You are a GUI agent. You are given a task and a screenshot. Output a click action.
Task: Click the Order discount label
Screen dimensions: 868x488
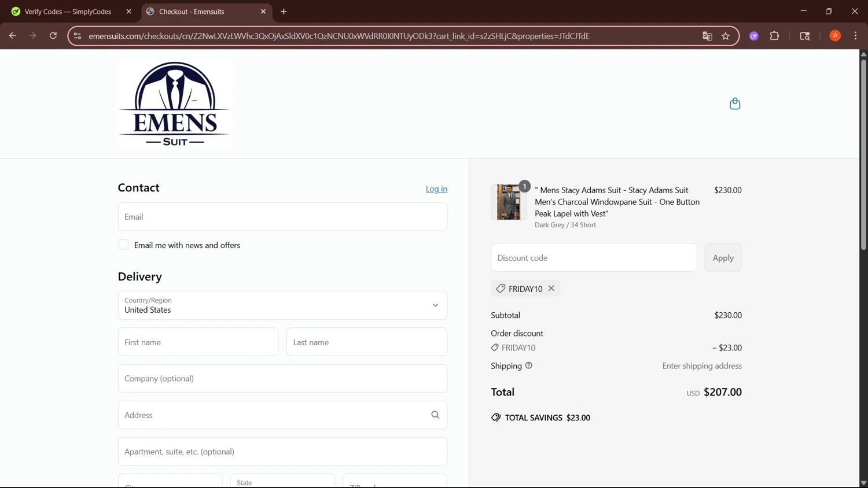517,333
